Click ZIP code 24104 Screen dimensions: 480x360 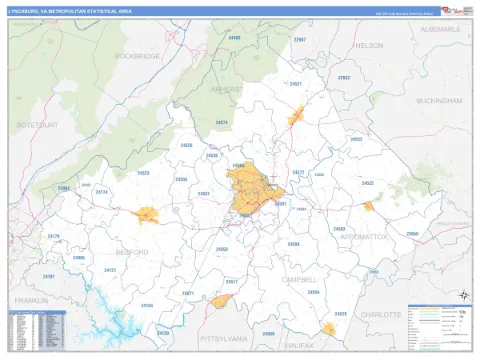coord(147,305)
